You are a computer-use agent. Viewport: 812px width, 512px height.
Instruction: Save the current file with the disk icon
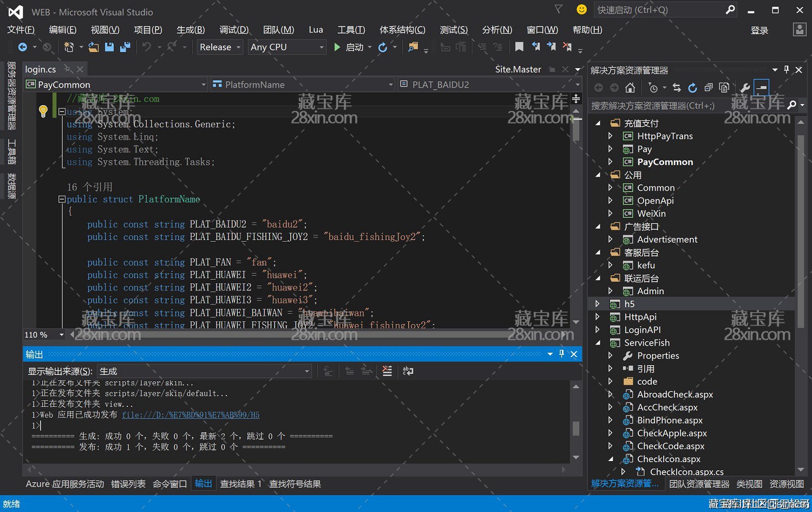pos(109,47)
